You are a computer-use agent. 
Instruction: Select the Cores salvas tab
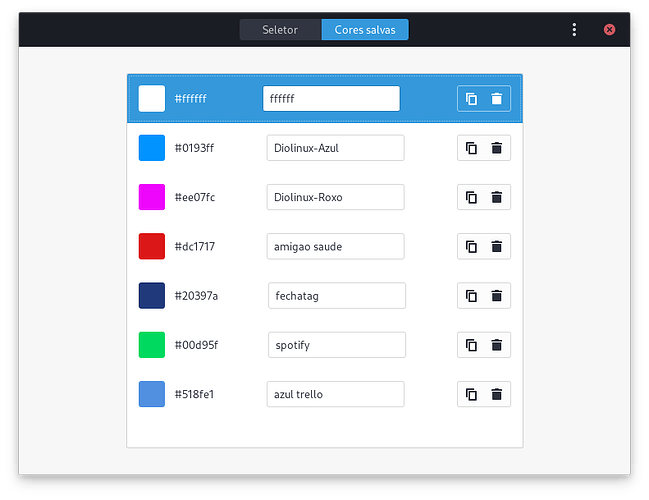365,30
